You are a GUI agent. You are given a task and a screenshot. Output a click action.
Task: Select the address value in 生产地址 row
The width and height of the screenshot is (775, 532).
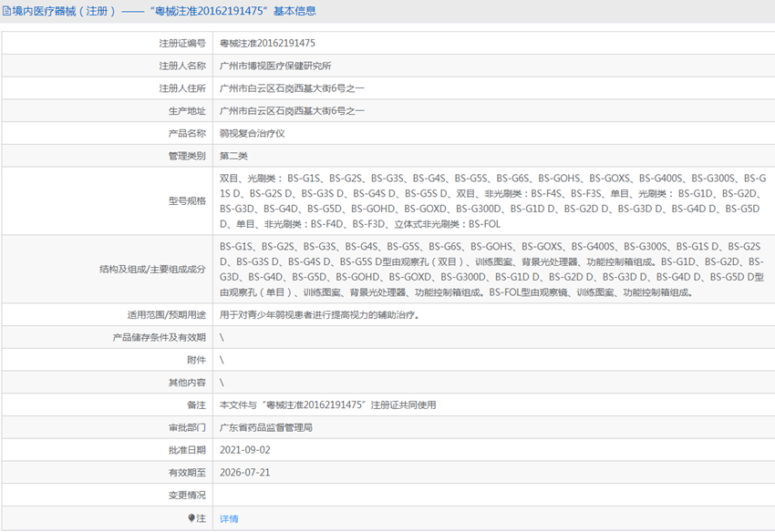point(292,111)
